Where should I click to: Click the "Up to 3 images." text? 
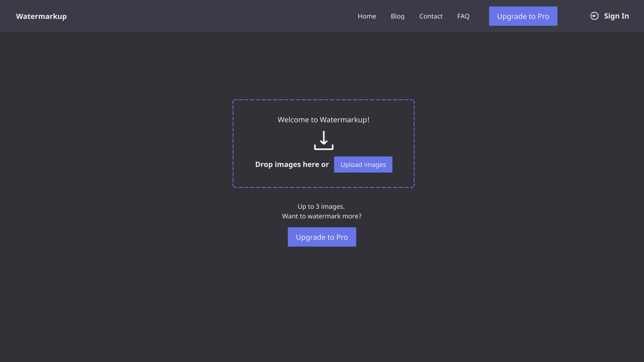[x=321, y=207]
